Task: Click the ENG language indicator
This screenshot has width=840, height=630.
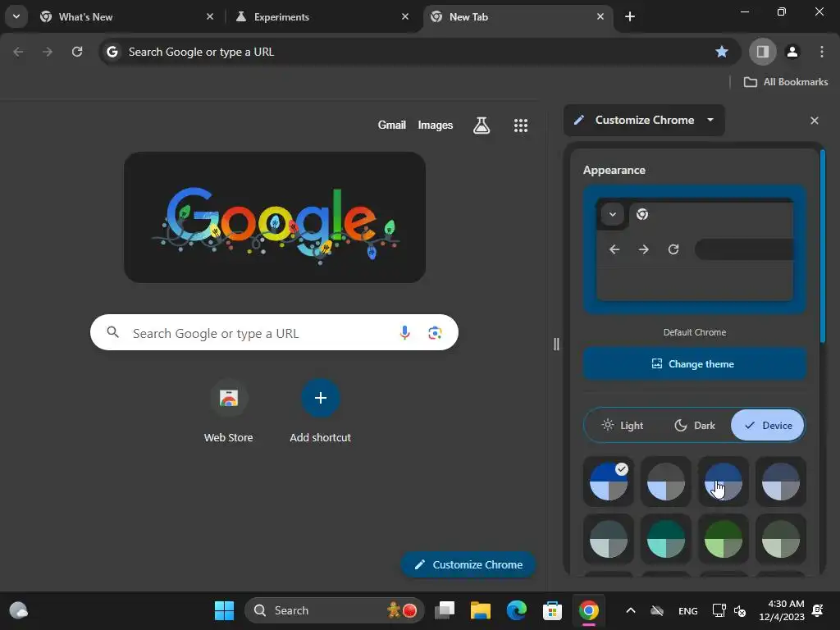Action: 688,610
